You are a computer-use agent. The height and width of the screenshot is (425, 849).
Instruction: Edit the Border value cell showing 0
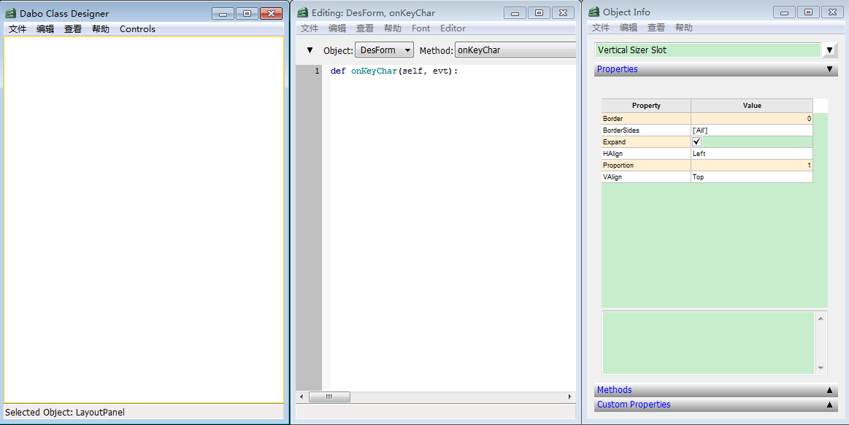pyautogui.click(x=752, y=119)
